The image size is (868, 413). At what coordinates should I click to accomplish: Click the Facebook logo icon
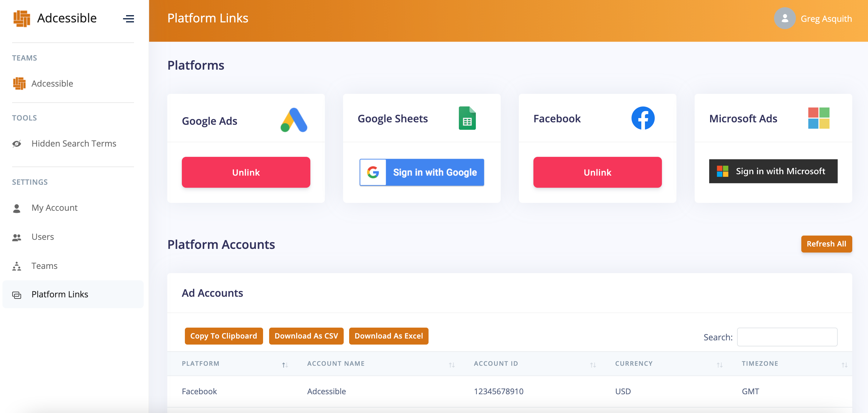click(x=643, y=118)
